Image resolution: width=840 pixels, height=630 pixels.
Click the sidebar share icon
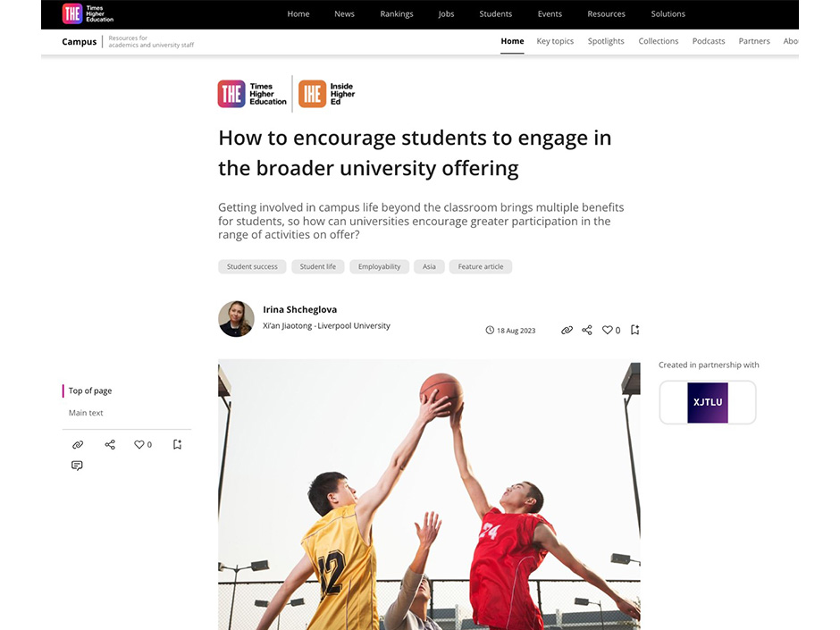pyautogui.click(x=110, y=445)
